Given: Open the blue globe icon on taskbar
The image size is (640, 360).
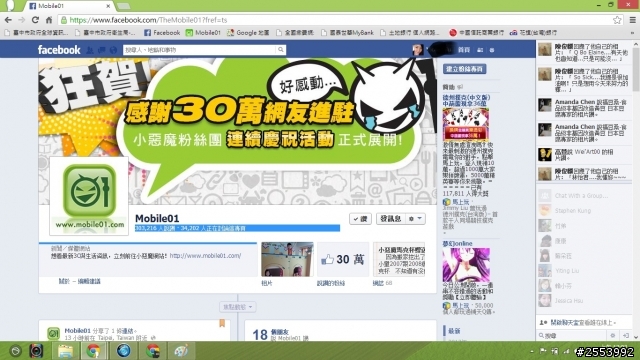Looking at the screenshot, I should click(x=123, y=351).
